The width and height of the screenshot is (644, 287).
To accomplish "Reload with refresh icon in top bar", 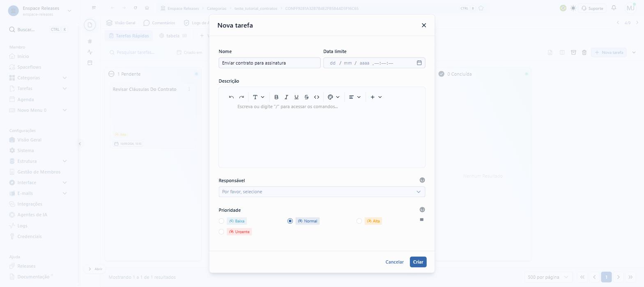I will (x=136, y=8).
